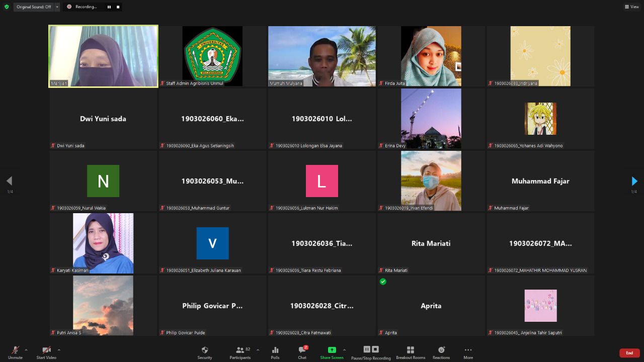644x362 pixels.
Task: Select Mariyah's highlighted video tile
Action: tap(103, 56)
